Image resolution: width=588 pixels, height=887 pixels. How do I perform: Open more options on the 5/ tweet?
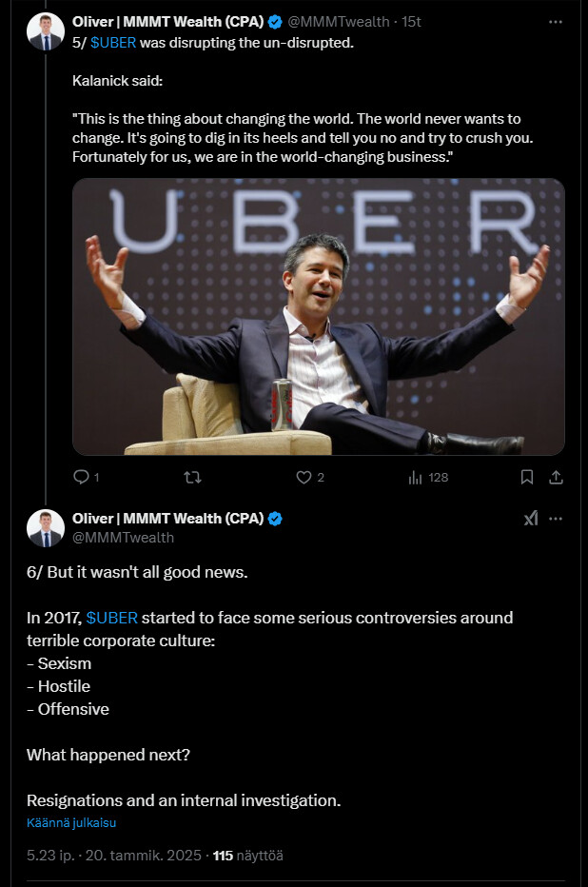(556, 21)
